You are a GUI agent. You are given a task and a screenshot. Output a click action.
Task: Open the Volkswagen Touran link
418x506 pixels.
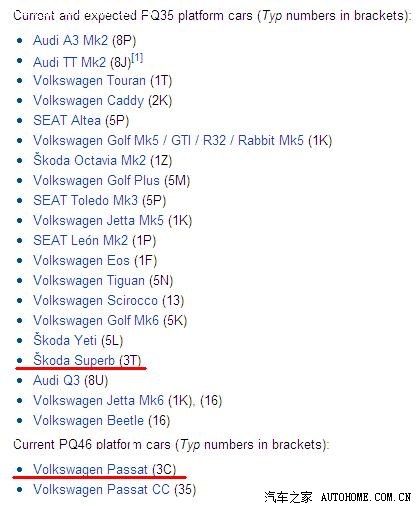[x=89, y=81]
